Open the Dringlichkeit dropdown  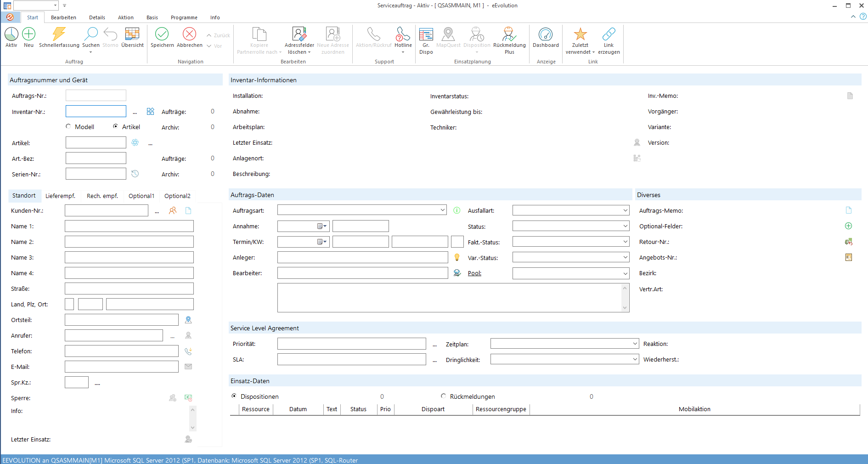point(635,359)
